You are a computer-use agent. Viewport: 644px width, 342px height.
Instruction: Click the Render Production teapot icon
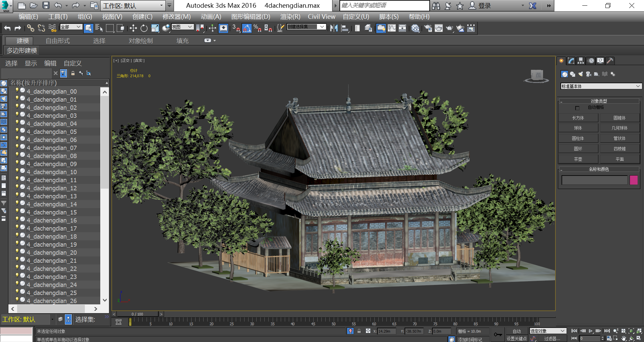pos(449,28)
